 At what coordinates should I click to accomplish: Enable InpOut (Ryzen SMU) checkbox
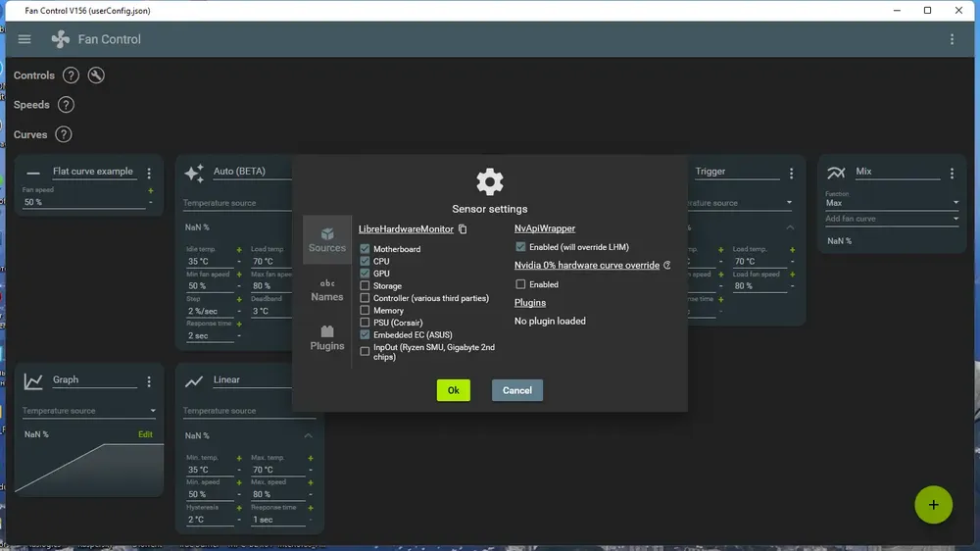pos(365,352)
